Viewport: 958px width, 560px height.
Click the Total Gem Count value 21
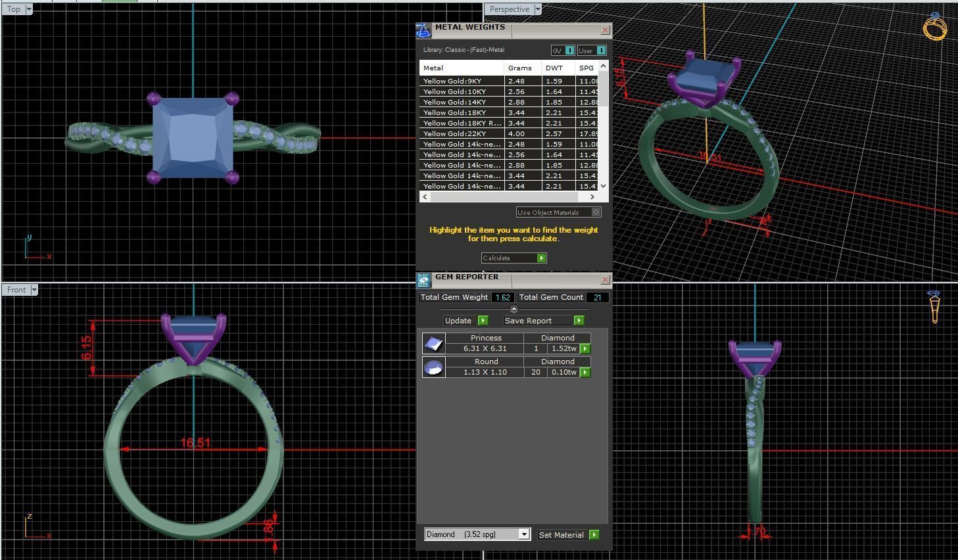pyautogui.click(x=597, y=297)
